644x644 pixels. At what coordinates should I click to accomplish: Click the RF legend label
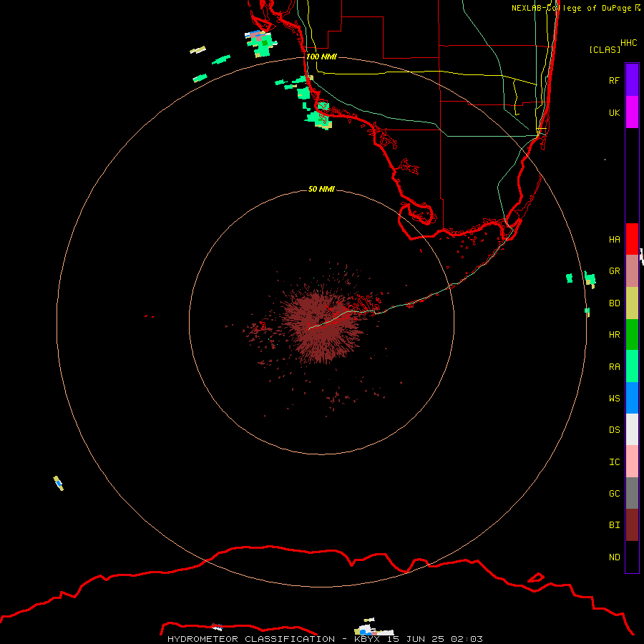click(x=614, y=80)
